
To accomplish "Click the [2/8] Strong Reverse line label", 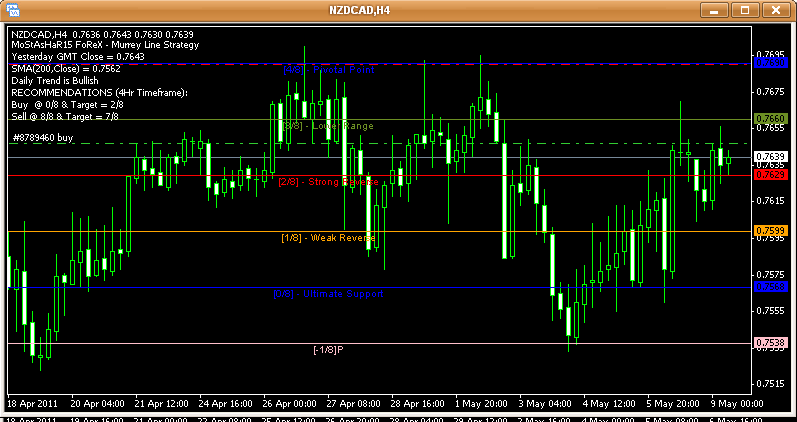I will (328, 182).
